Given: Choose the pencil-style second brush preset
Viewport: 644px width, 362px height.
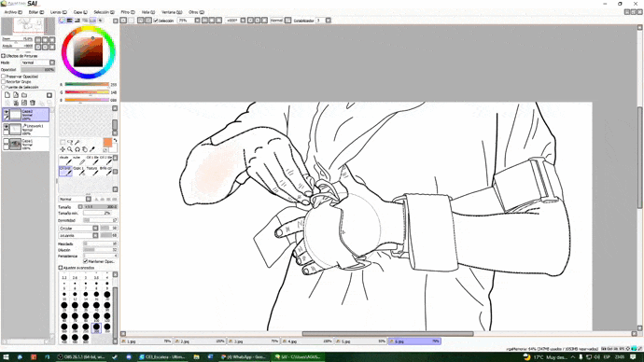Looking at the screenshot, I should click(x=78, y=160).
